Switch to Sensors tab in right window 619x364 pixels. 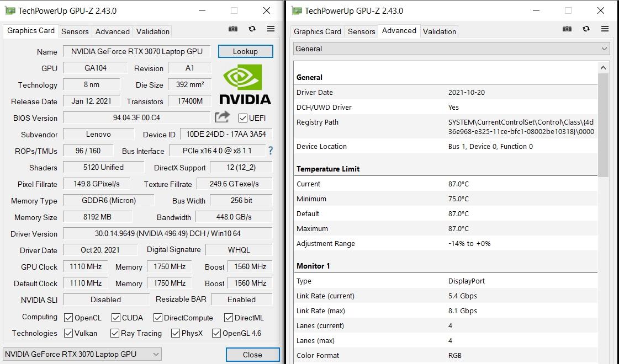[x=361, y=31]
